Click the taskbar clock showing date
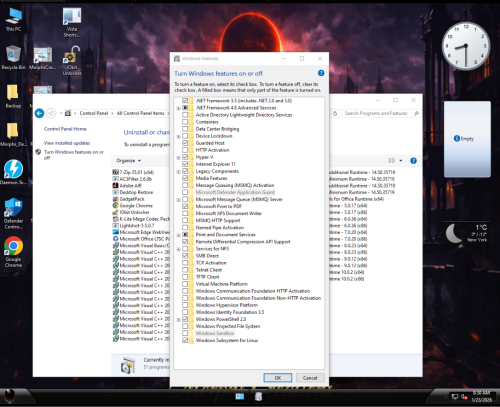The width and height of the screenshot is (500, 407). pos(482,396)
